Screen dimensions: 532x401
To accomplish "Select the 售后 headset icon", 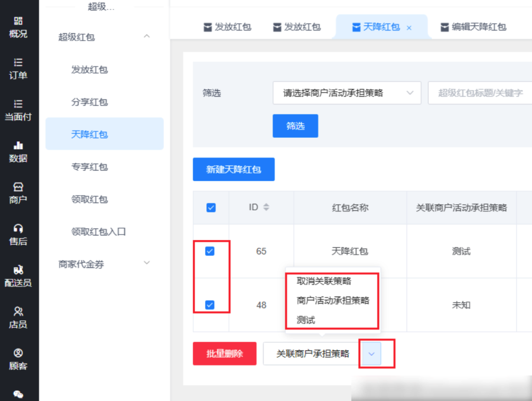I will tap(18, 229).
